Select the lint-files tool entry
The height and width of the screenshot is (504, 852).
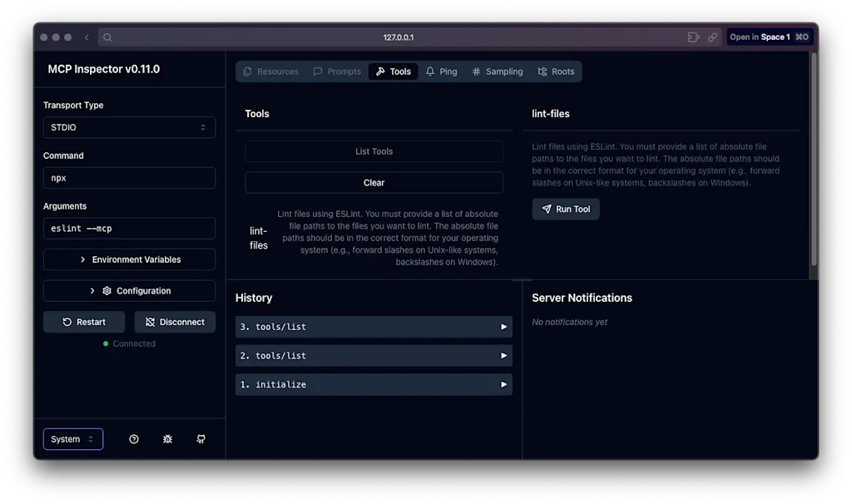pos(374,238)
